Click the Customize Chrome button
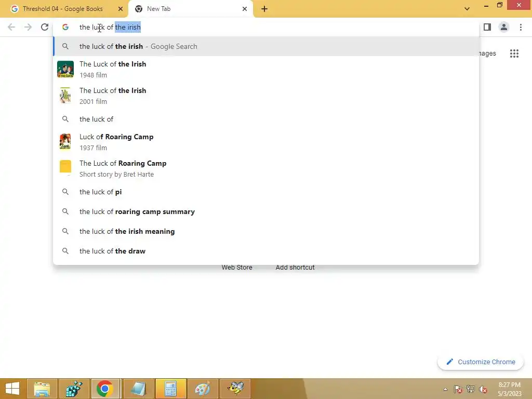Screen dimensions: 532x399 (481, 362)
